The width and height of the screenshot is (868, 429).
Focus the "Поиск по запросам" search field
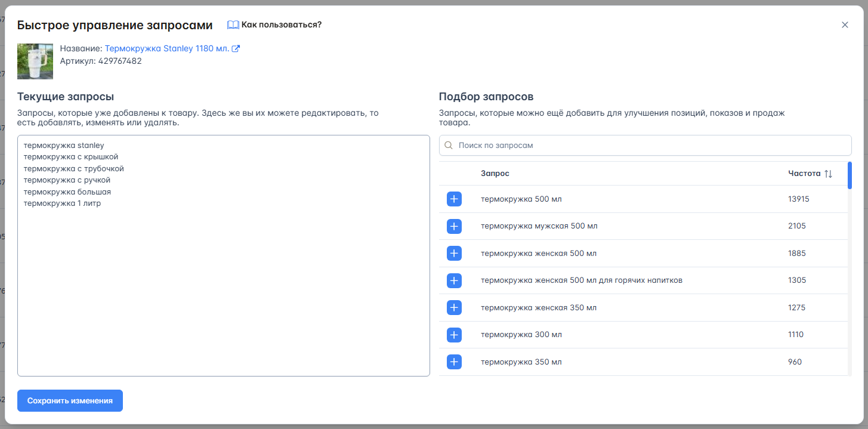pos(650,145)
